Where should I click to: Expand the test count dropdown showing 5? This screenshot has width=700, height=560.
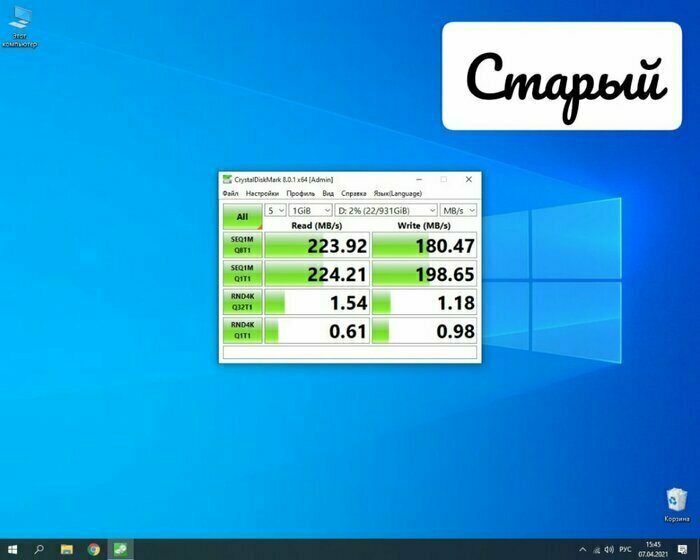[x=275, y=211]
